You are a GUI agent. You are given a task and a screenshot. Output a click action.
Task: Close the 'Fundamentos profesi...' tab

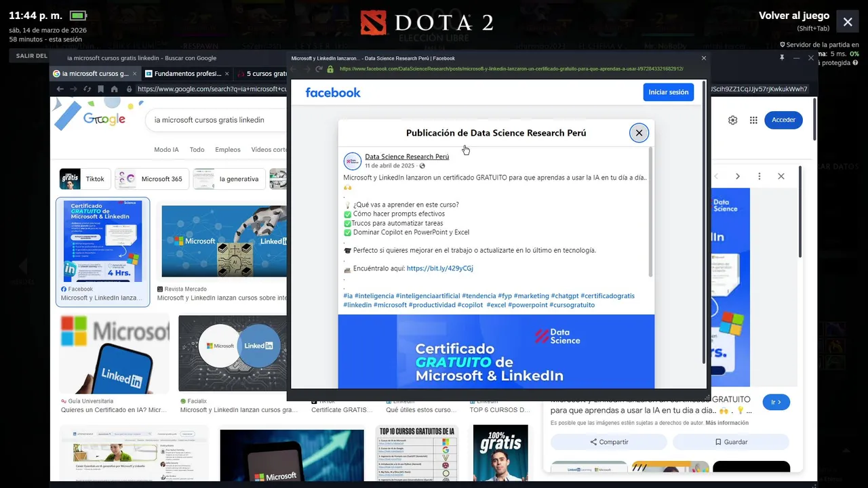pos(226,74)
